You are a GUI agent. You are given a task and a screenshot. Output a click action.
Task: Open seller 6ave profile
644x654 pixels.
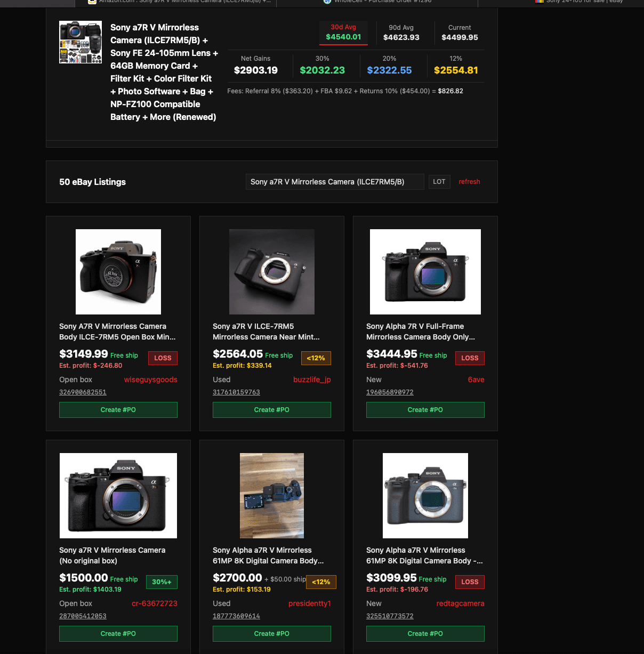point(476,380)
